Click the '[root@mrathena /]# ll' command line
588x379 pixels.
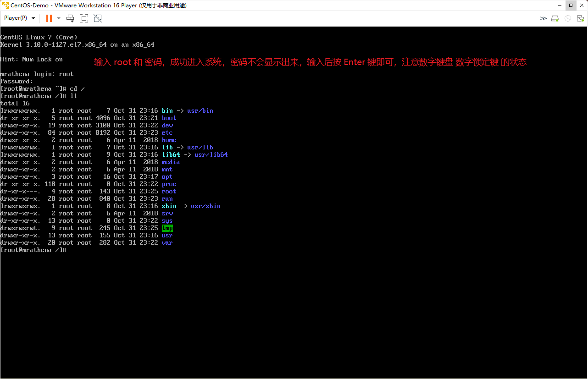tap(39, 96)
